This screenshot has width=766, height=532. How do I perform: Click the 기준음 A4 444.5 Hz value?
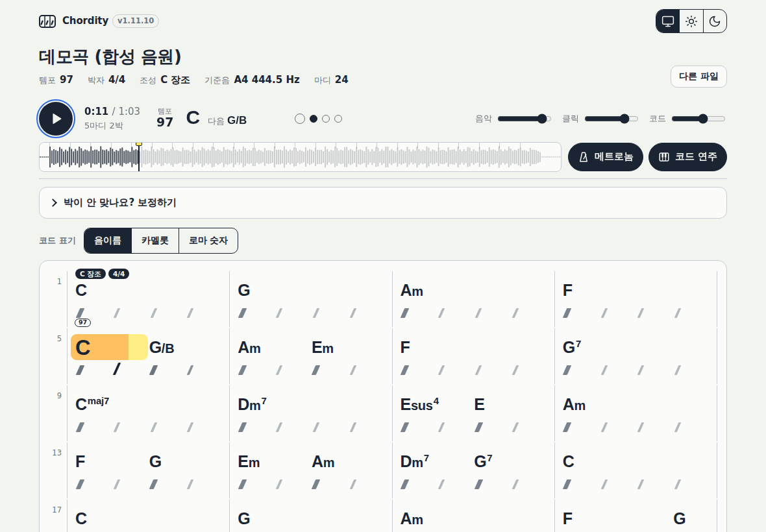point(267,80)
